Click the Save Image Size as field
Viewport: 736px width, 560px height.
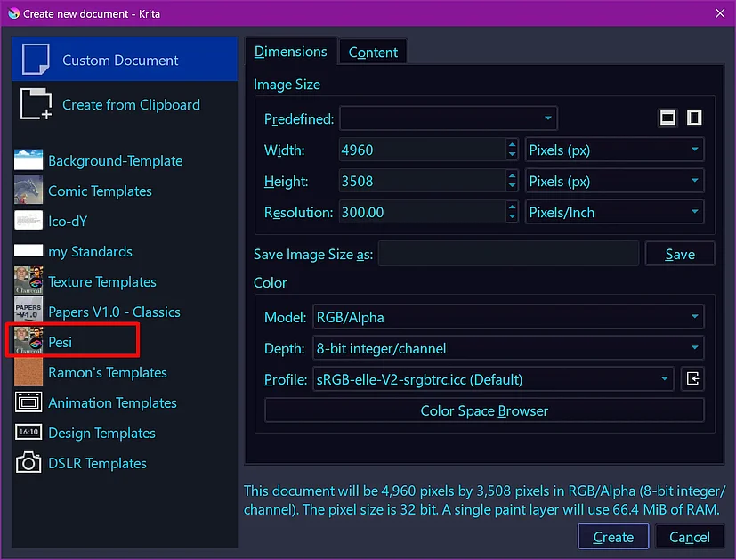tap(508, 254)
